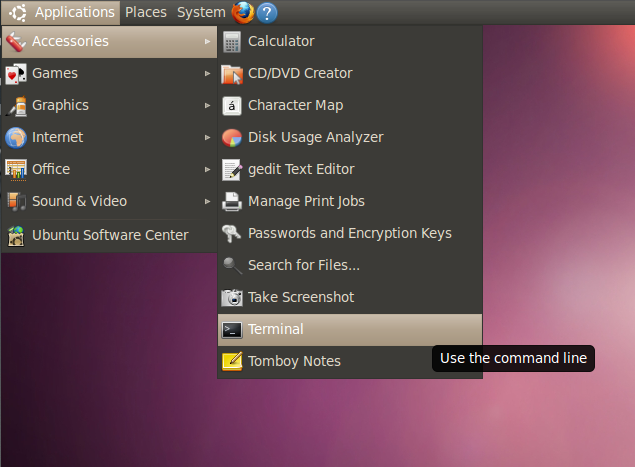Click the Tomboy Notes yellow note icon
This screenshot has height=467, width=635.
pos(232,361)
